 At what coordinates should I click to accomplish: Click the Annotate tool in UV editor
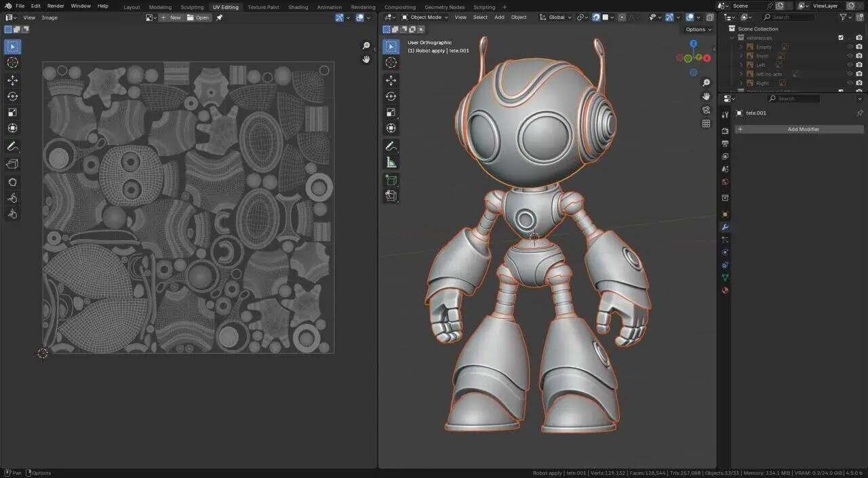(12, 146)
